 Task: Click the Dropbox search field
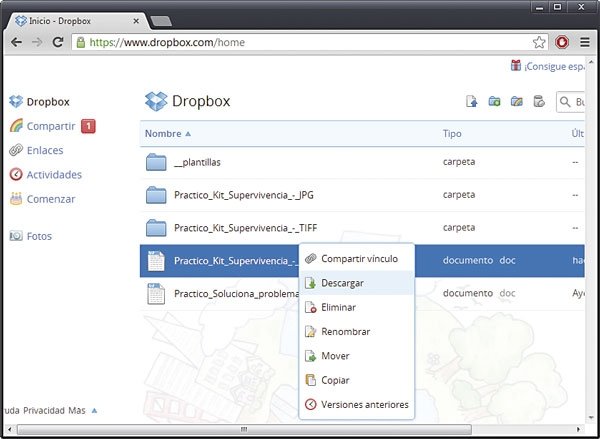click(571, 102)
